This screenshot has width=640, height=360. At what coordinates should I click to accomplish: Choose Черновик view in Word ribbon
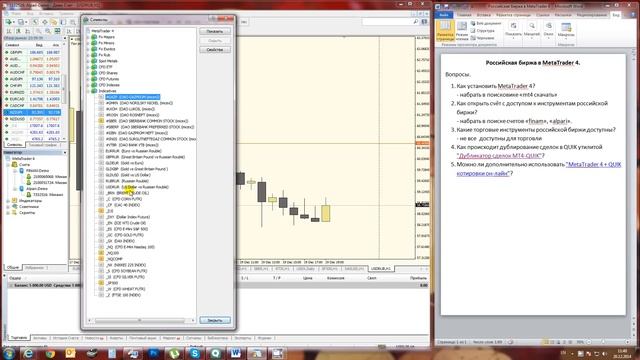[x=482, y=38]
